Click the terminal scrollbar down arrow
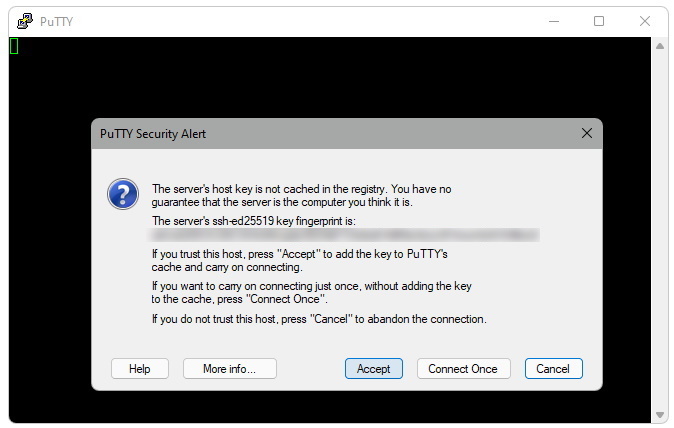 pyautogui.click(x=660, y=414)
